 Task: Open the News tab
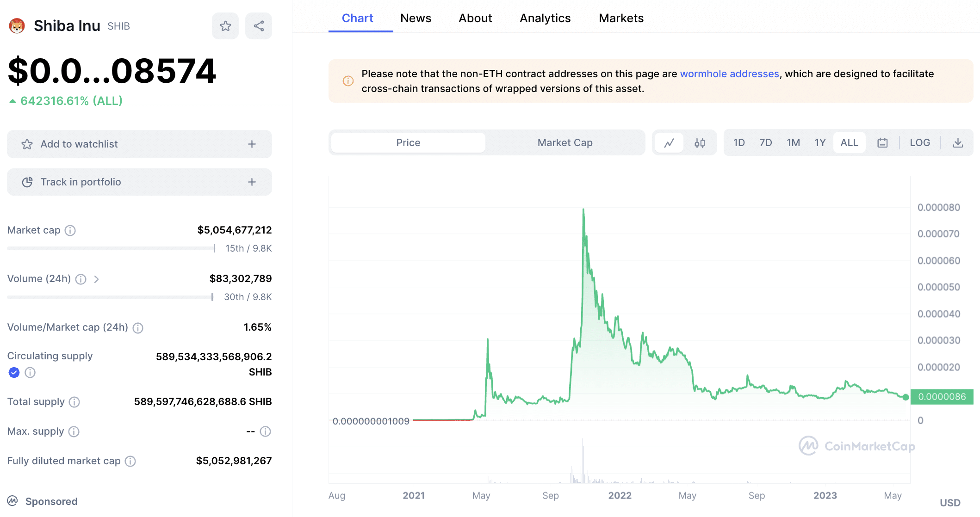pos(416,18)
